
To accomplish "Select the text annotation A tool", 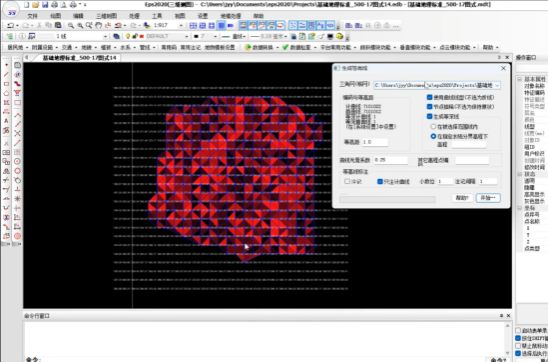I will (x=6, y=121).
